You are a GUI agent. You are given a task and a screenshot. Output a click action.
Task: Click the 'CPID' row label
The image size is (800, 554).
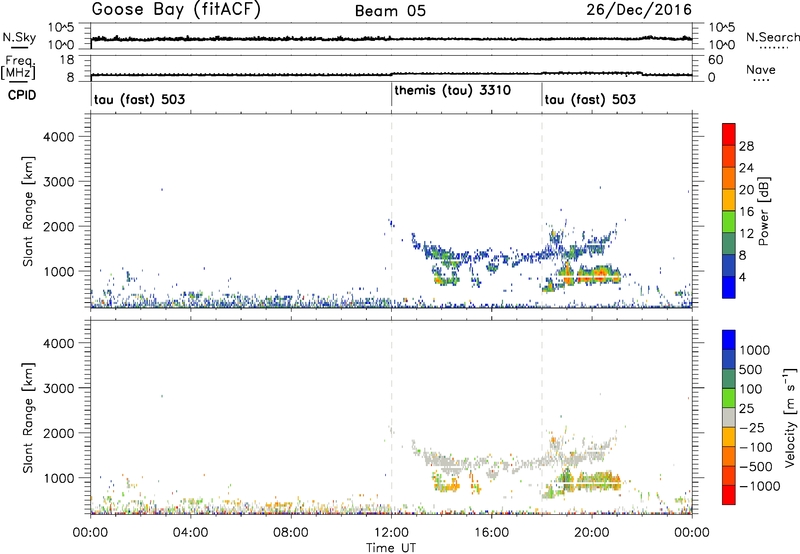22,95
